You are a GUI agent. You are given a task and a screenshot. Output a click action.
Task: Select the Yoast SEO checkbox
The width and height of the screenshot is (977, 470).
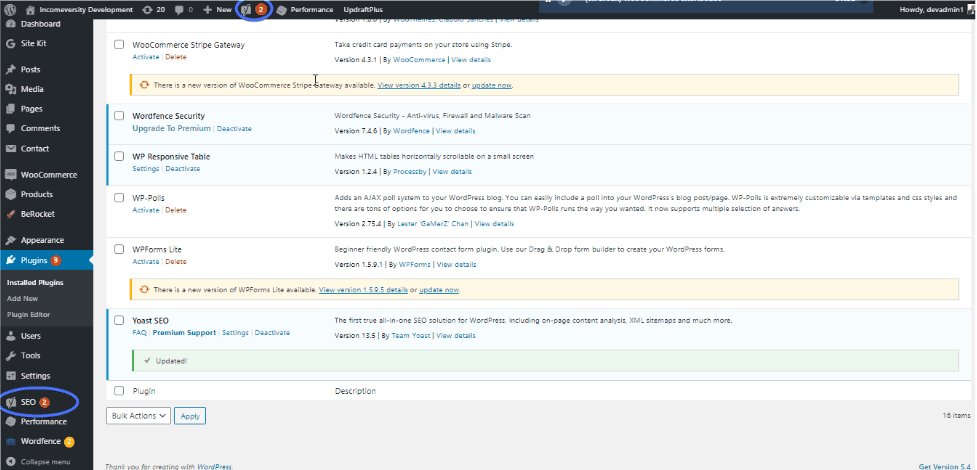pyautogui.click(x=119, y=320)
